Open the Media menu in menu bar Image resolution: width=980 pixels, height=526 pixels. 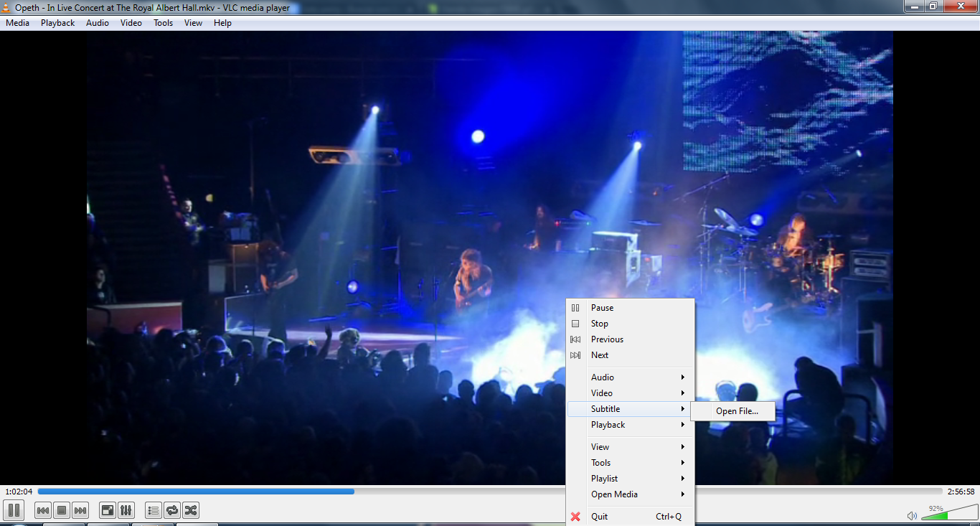[x=17, y=23]
